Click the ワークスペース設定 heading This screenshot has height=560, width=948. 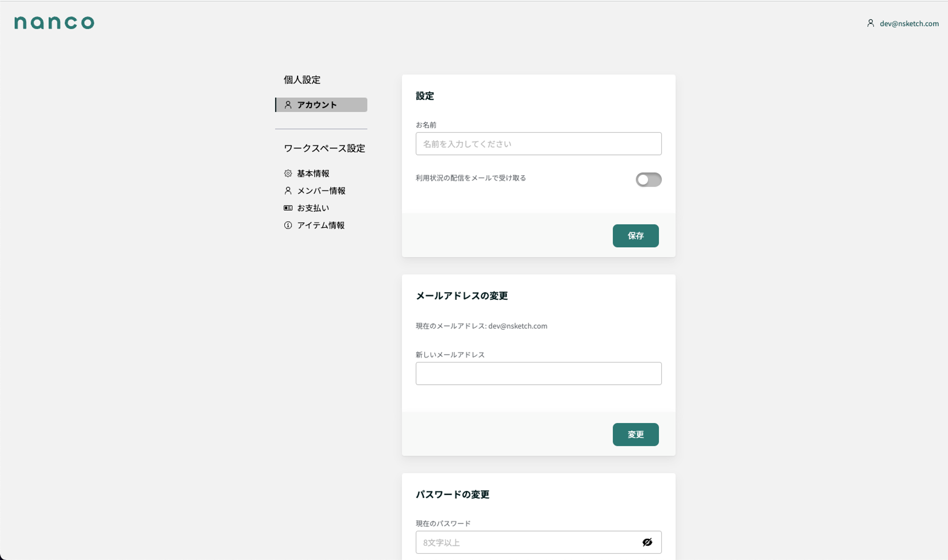(x=324, y=148)
